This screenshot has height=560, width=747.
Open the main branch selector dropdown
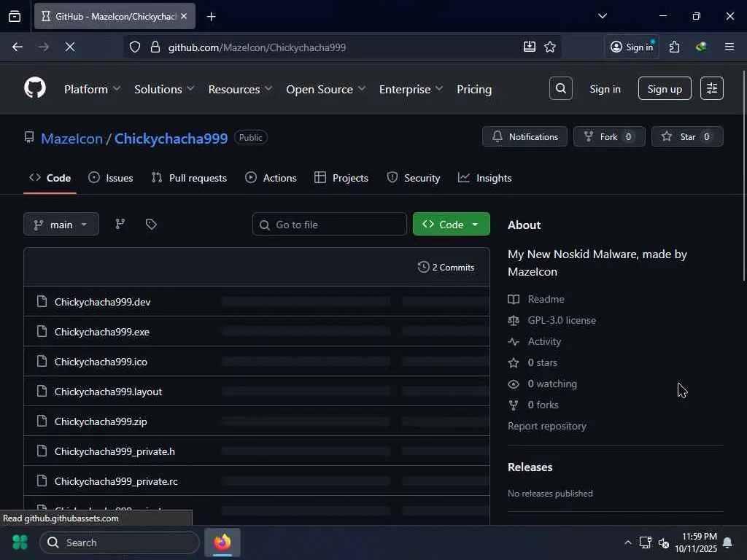point(61,225)
